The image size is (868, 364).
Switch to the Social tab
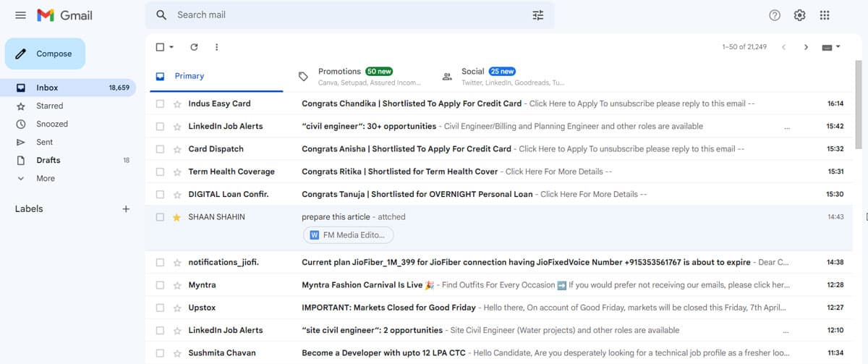(x=472, y=72)
